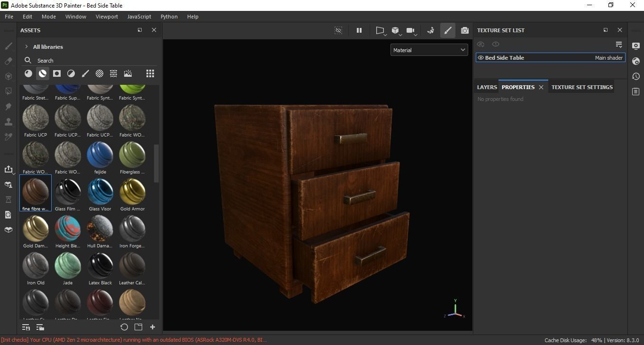Switch asset thumbnail grid size icon
The width and height of the screenshot is (644, 345).
point(150,73)
